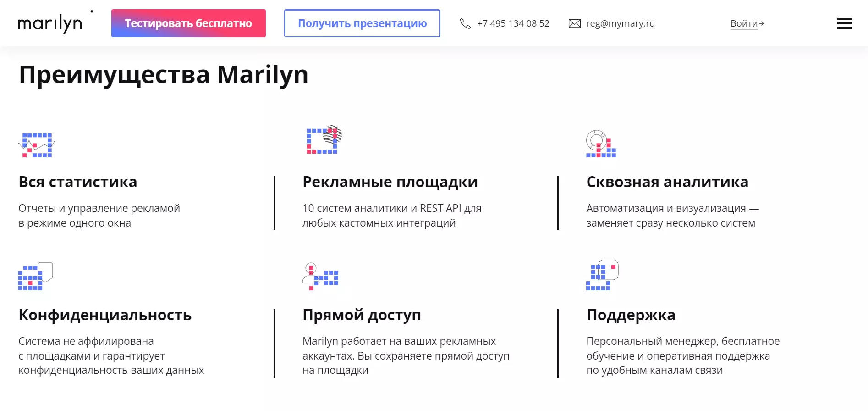Click the phone number +7 495 134 08 52

[x=513, y=23]
